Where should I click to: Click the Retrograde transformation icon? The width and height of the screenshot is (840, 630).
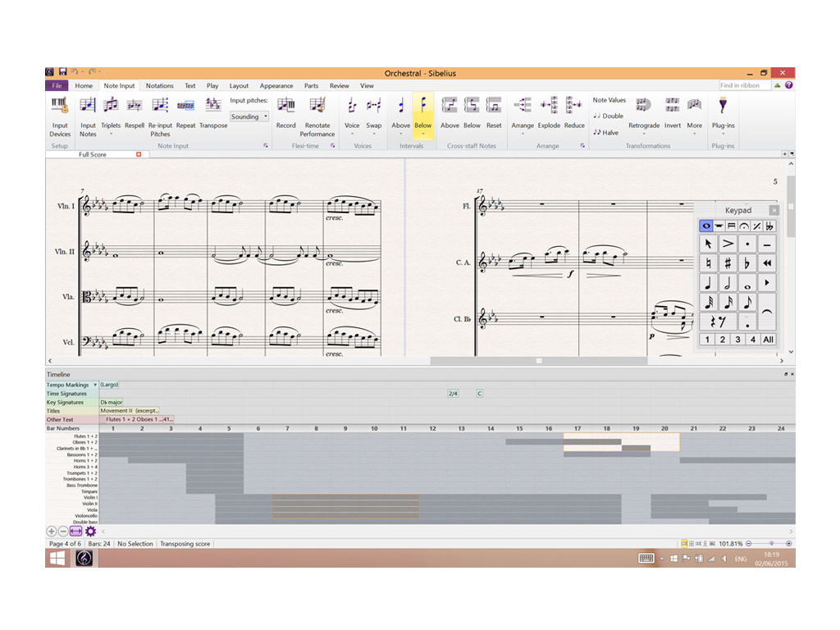tap(644, 106)
